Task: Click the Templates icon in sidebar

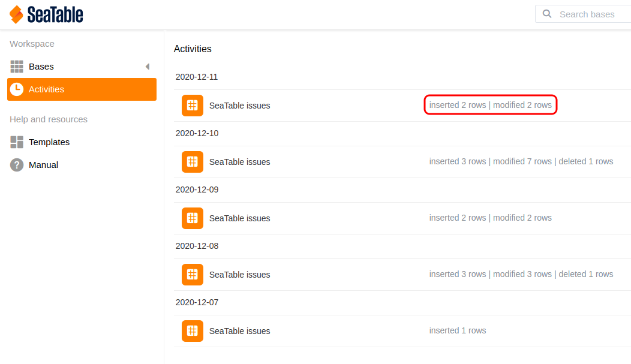Action: pyautogui.click(x=17, y=142)
